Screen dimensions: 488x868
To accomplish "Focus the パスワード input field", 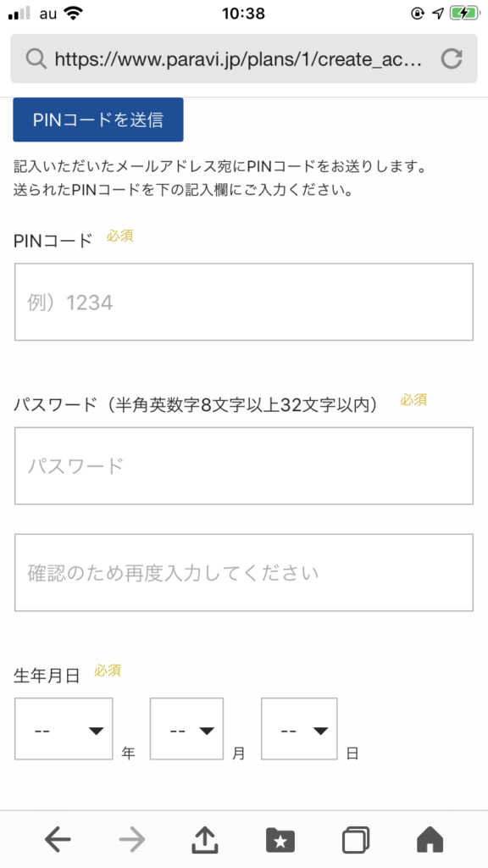I will [244, 465].
